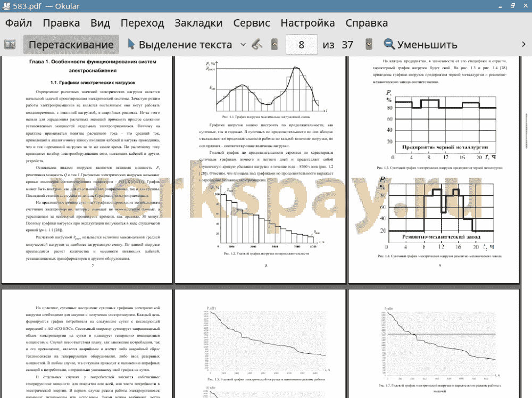Click the chart label 'Предприятие черной металлургии'
The image size is (532, 398).
(445, 147)
